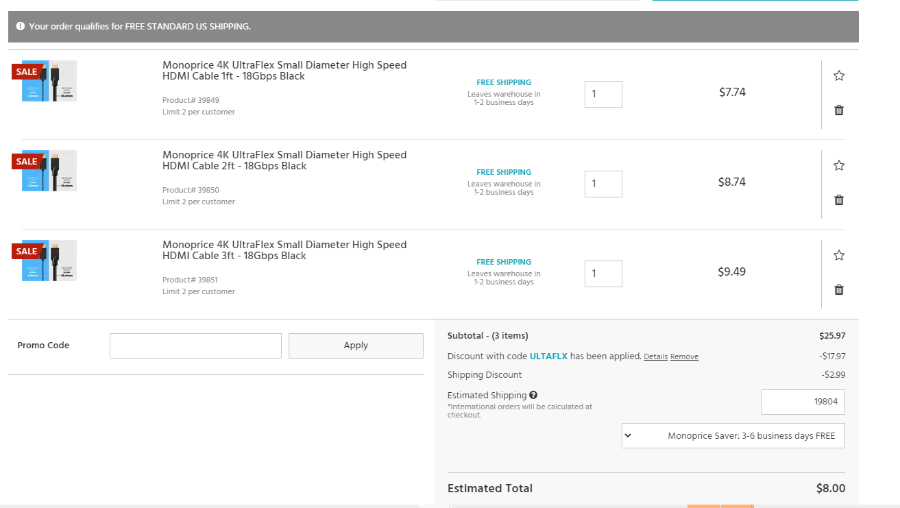Edit quantity field for the 3ft cable
The height and width of the screenshot is (508, 900).
coord(603,273)
